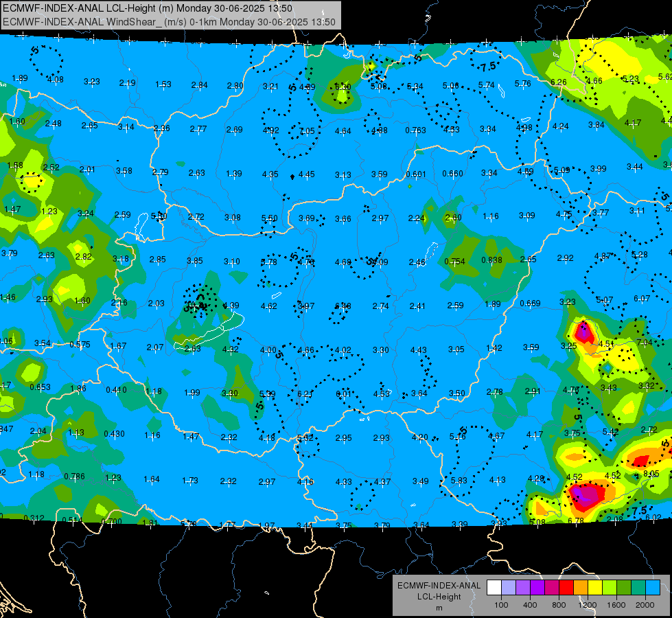Click the wind shear value 0.660

452,173
